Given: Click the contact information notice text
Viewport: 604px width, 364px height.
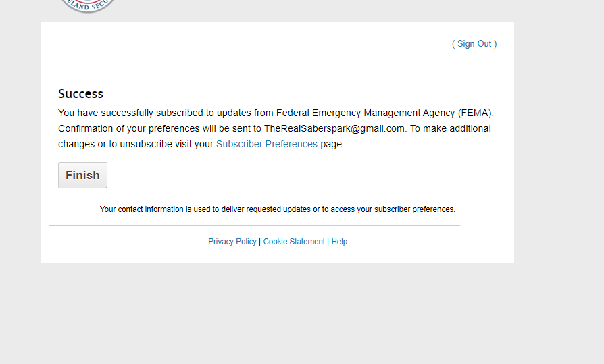Looking at the screenshot, I should click(x=277, y=209).
